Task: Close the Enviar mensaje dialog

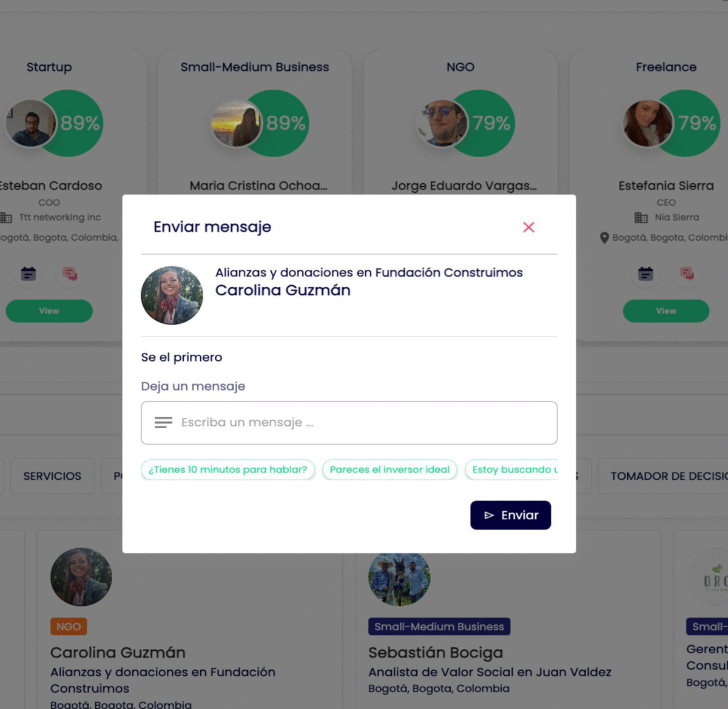Action: [x=528, y=227]
